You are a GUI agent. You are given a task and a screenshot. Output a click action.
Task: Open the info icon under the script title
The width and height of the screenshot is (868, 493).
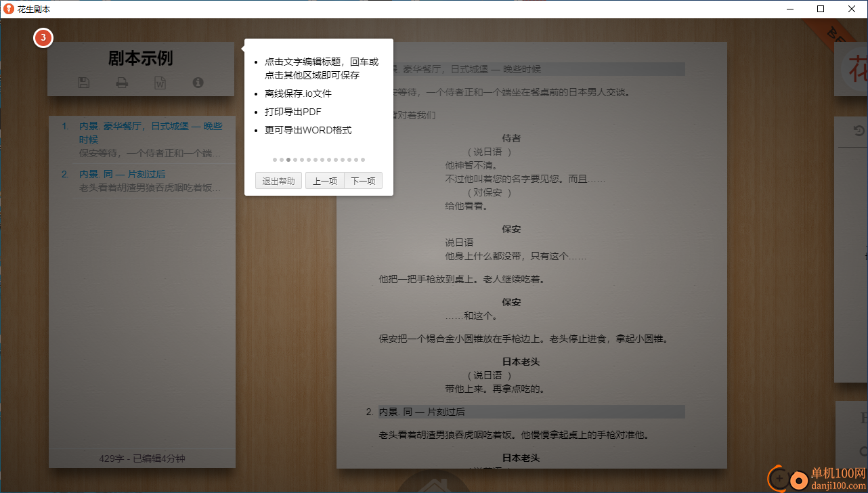point(198,82)
